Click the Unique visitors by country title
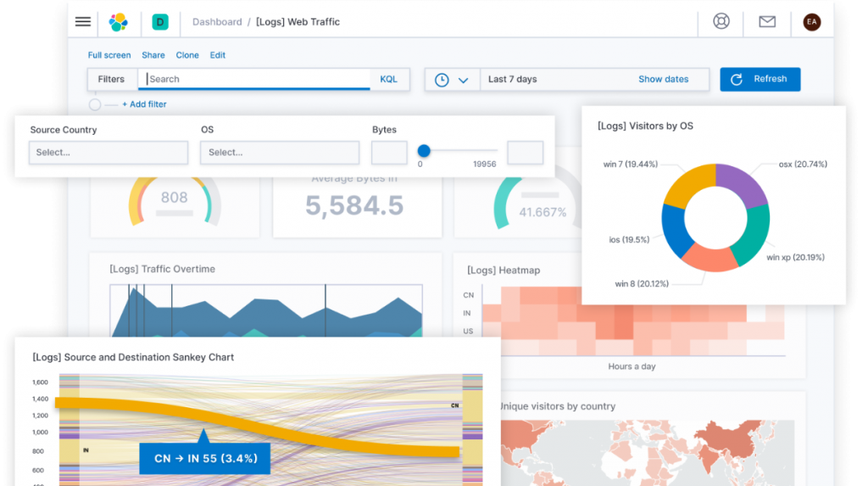 pos(558,406)
